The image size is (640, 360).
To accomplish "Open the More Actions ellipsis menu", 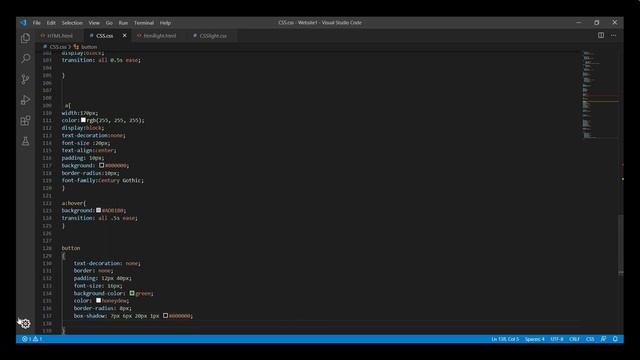I will click(613, 36).
